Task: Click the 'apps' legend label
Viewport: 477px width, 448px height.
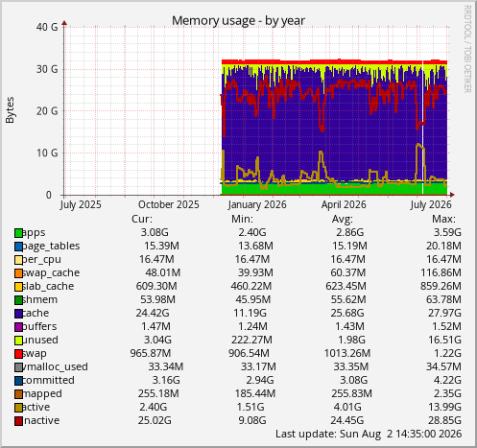Action: tap(34, 233)
